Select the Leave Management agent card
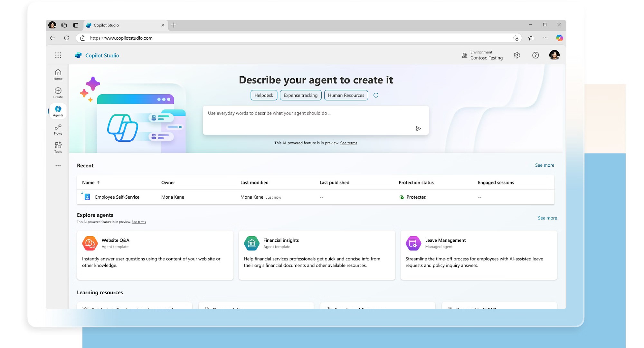The image size is (644, 348). click(478, 255)
